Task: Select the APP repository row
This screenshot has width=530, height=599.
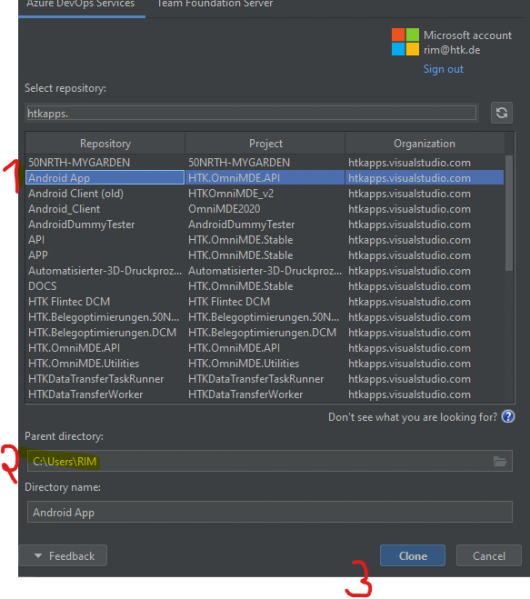Action: coord(264,255)
